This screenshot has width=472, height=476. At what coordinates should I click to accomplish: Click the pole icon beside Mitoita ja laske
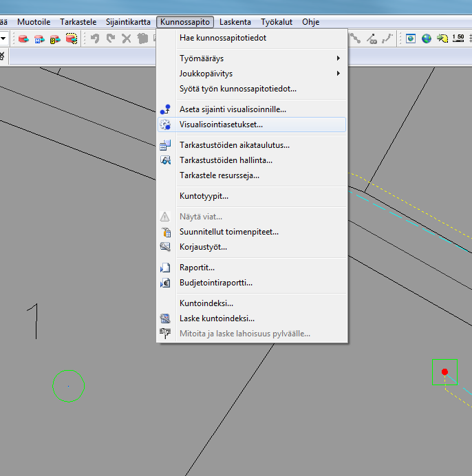coord(165,334)
